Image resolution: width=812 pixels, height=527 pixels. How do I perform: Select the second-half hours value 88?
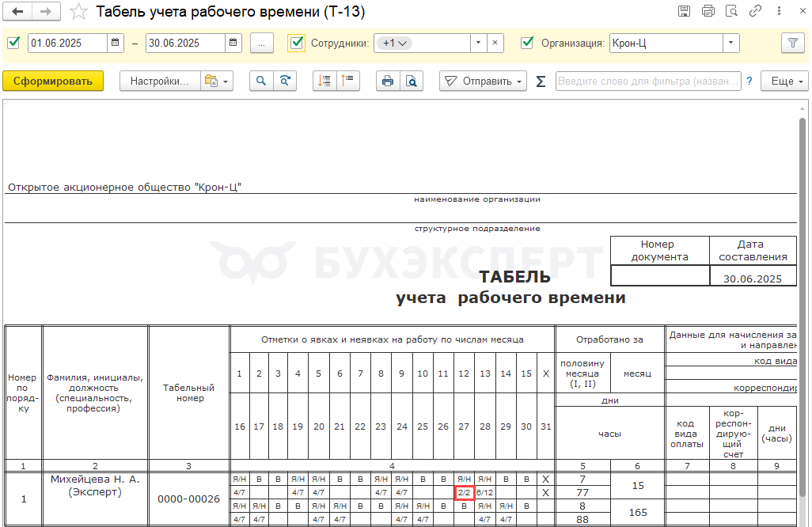coord(582,519)
